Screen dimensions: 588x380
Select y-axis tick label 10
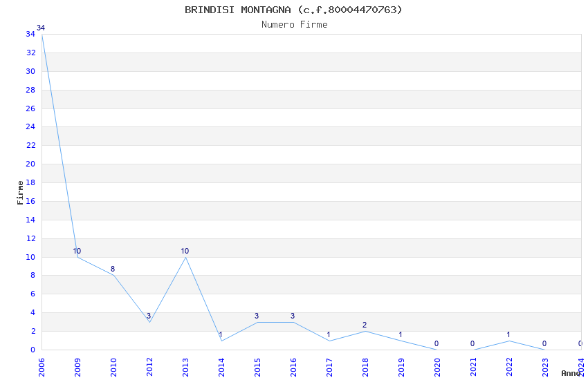pos(30,257)
